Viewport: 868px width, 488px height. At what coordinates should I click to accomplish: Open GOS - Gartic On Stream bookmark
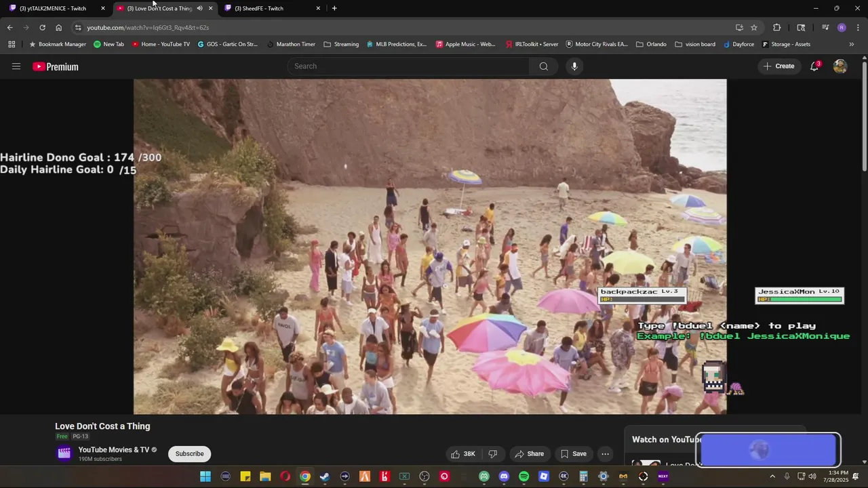click(227, 44)
